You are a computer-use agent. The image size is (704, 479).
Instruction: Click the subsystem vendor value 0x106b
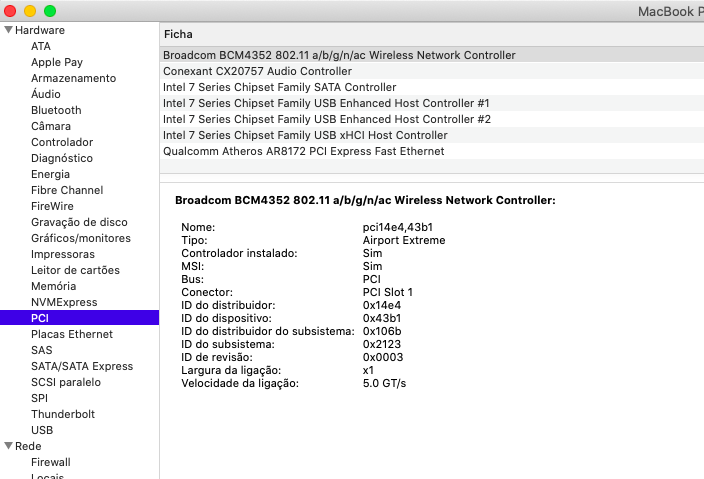point(382,331)
